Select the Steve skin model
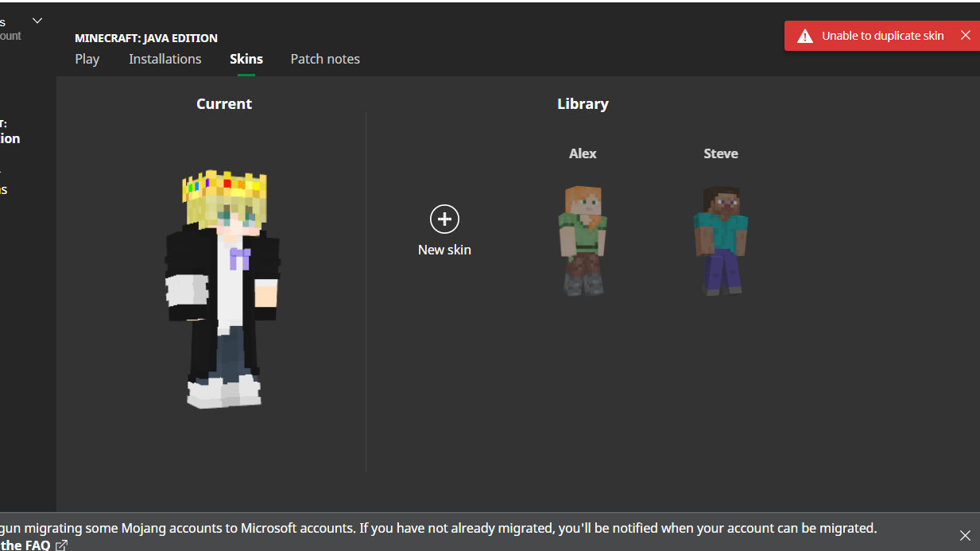 pos(720,239)
